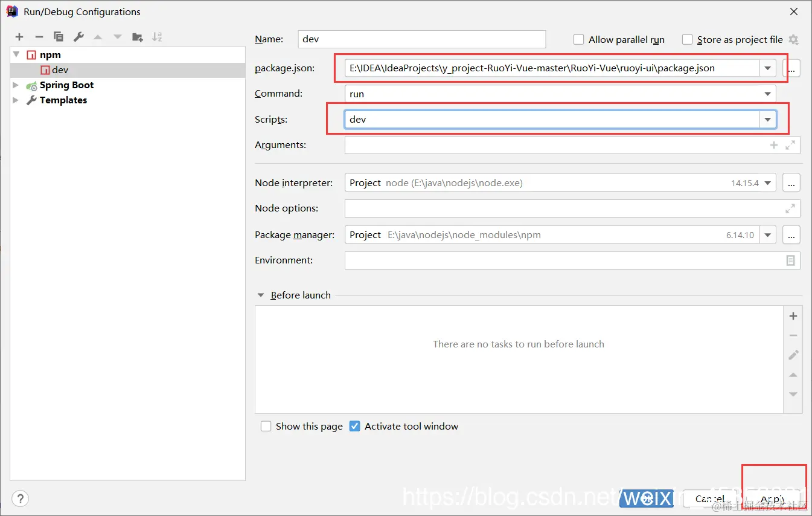Open Environment variables editor icon
Viewport: 812px width, 516px height.
(790, 260)
